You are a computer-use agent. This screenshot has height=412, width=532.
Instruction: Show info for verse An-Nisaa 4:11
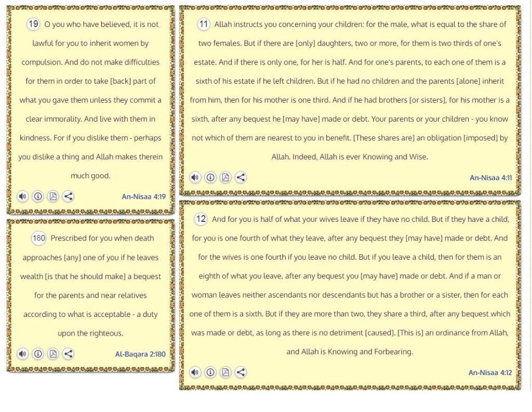[210, 177]
